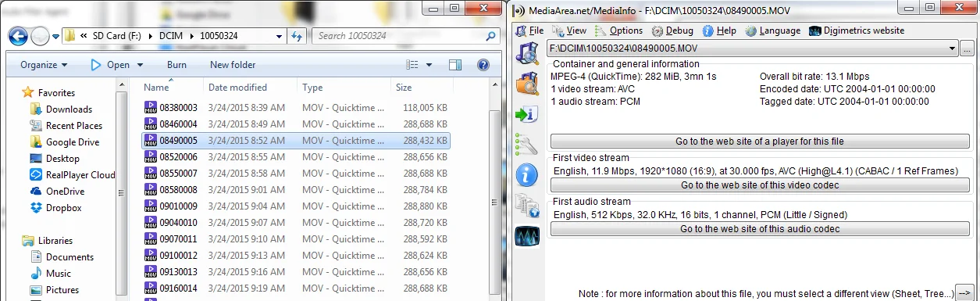Refresh the Explorer address bar
The image size is (980, 301).
297,36
